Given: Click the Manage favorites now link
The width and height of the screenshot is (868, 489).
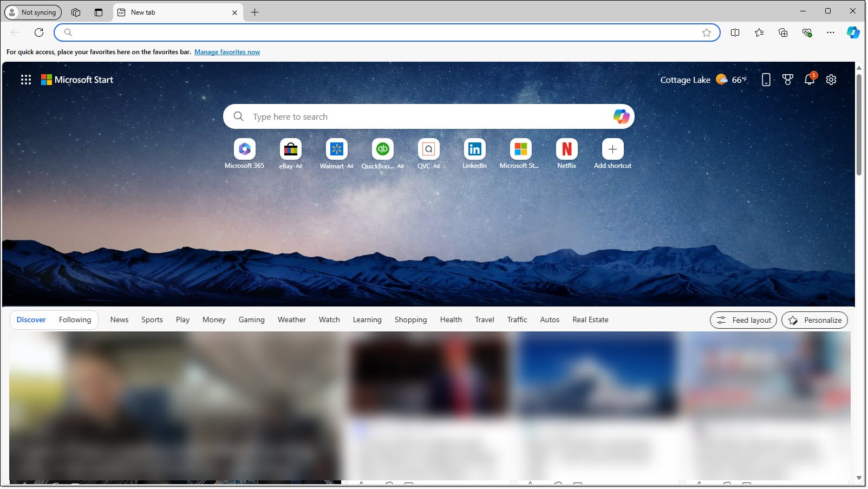Looking at the screenshot, I should click(227, 52).
